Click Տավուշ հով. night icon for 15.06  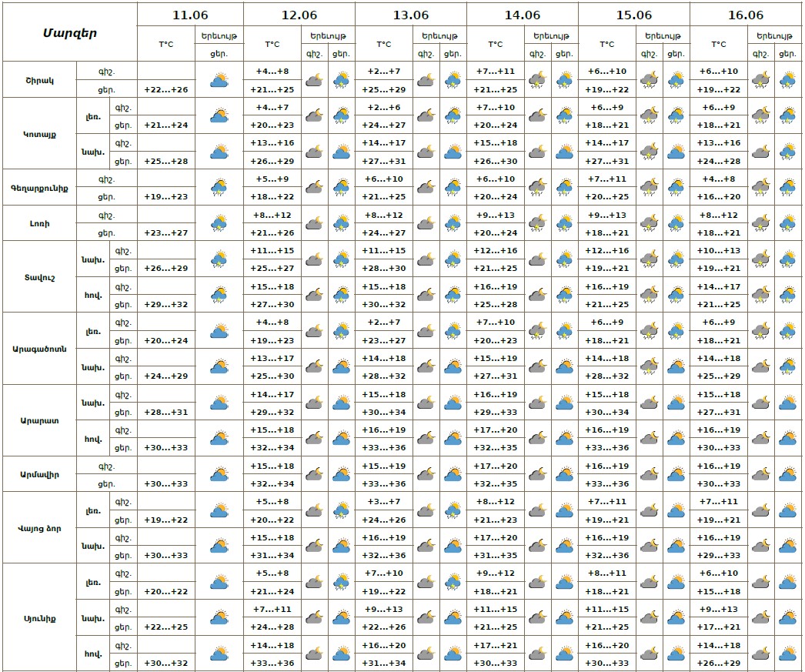point(649,295)
